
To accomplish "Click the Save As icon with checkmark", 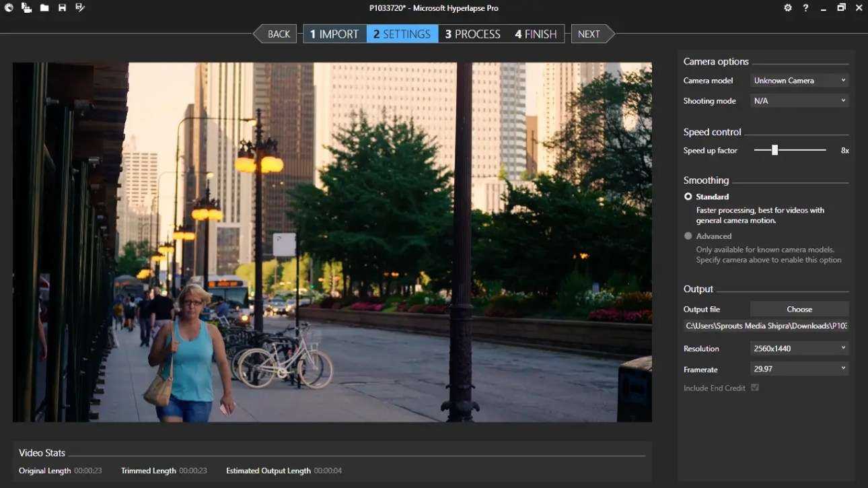I will (x=80, y=8).
